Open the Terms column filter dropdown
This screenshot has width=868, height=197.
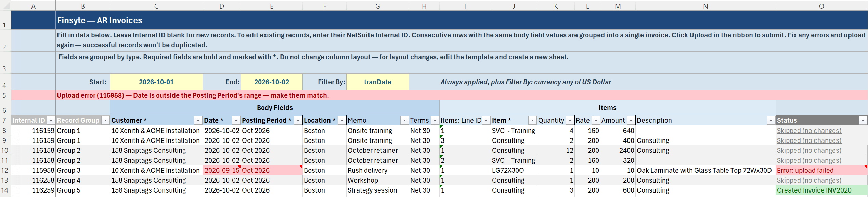pyautogui.click(x=435, y=121)
